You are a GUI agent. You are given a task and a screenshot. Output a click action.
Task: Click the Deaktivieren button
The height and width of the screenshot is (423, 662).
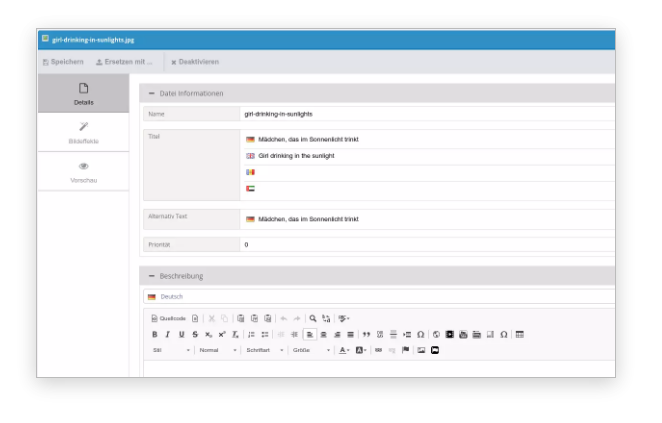point(195,62)
